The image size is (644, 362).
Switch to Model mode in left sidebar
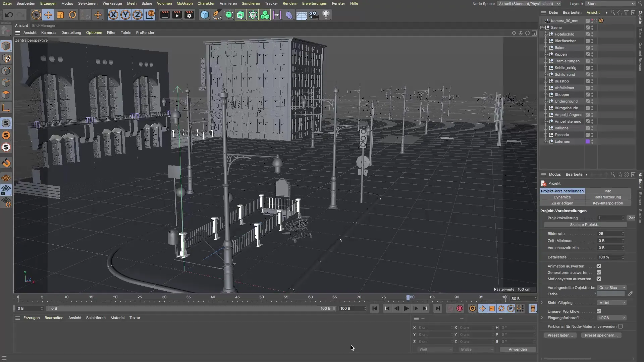6,46
